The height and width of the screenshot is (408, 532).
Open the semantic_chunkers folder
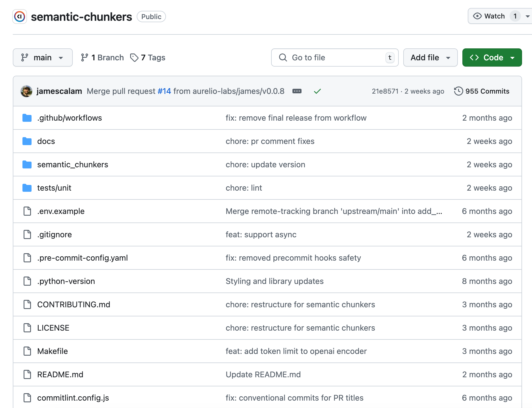73,164
